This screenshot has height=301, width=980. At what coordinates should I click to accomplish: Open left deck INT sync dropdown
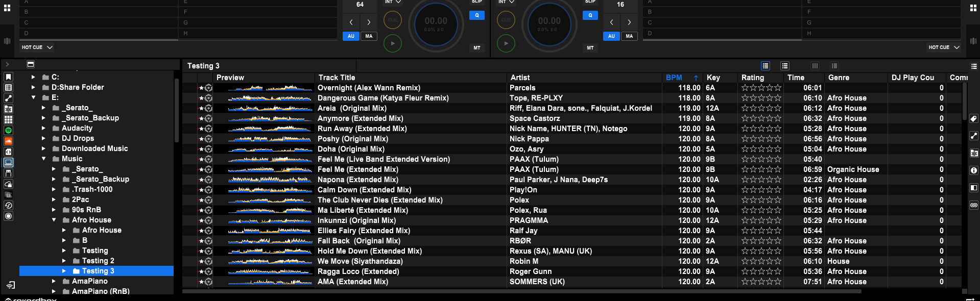(393, 2)
